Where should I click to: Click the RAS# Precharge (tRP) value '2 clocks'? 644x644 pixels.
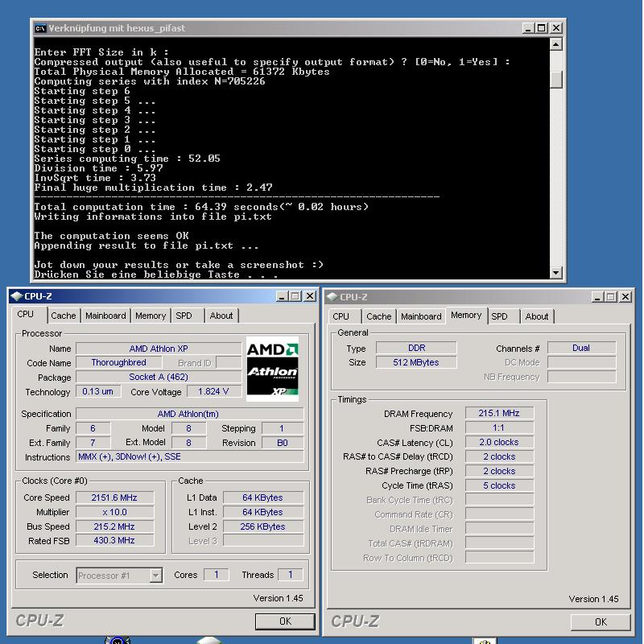499,471
